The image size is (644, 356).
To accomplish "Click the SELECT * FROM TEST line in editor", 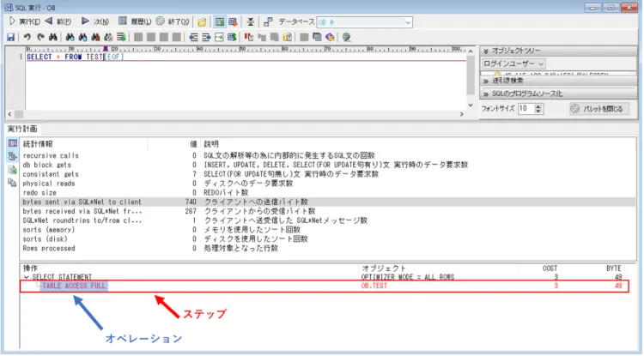I will [x=65, y=57].
